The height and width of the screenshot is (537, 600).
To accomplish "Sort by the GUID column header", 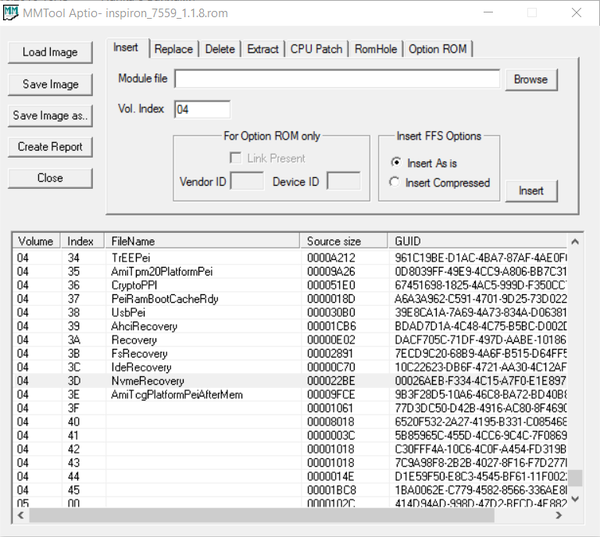I will pyautogui.click(x=478, y=242).
